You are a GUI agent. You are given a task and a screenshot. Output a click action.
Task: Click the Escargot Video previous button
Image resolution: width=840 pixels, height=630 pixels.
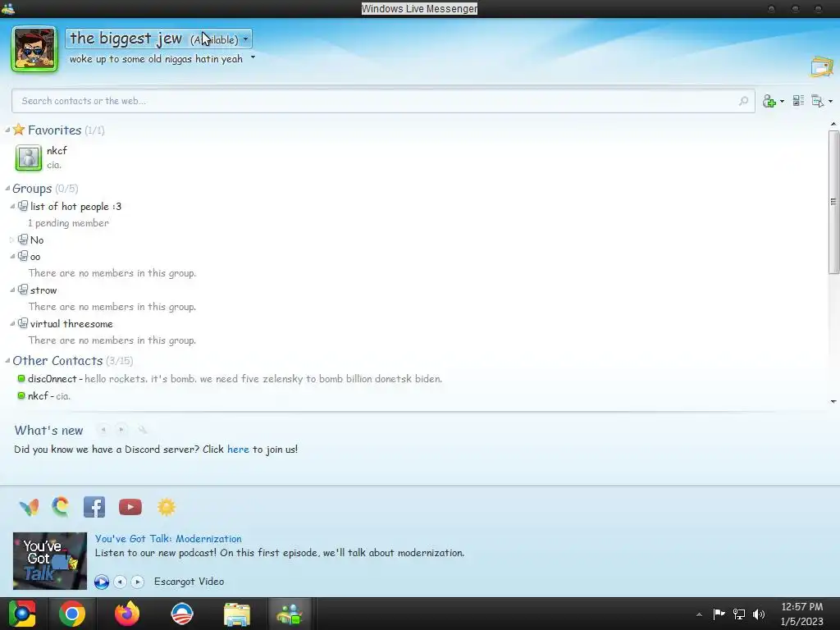(121, 582)
